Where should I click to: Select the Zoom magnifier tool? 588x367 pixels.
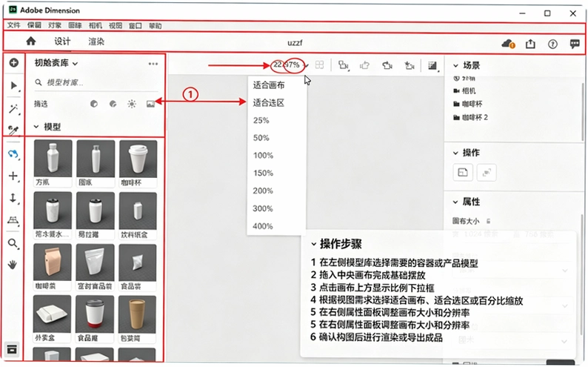[x=13, y=244]
